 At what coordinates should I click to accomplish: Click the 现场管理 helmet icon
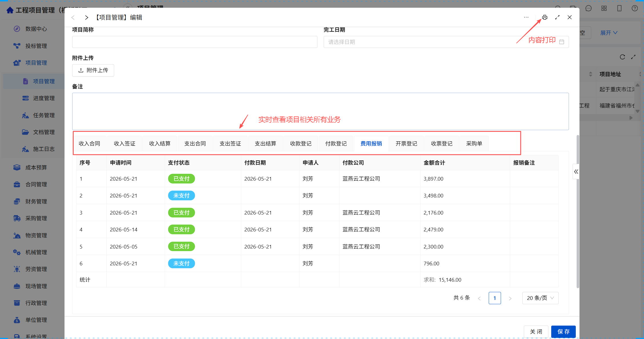17,286
